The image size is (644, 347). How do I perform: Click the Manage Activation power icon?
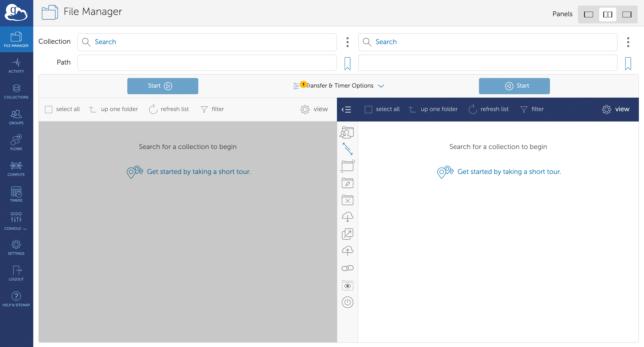point(348,302)
